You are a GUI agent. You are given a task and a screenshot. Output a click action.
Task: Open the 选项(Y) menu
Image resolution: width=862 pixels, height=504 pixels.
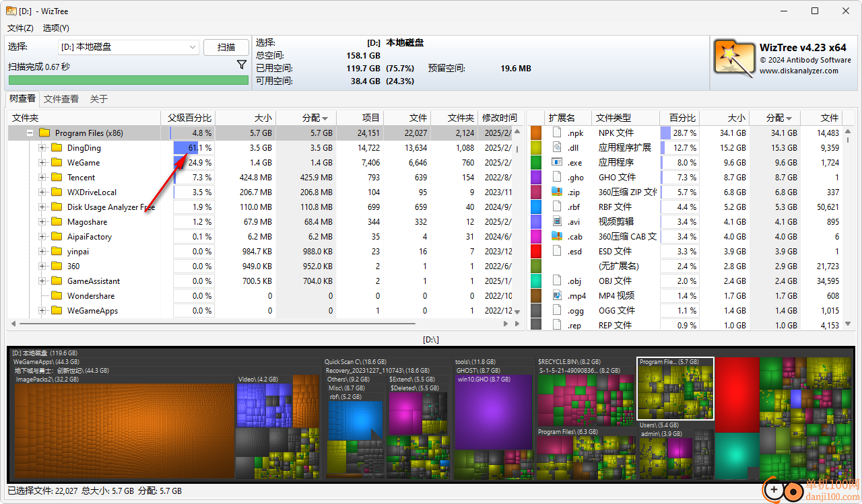coord(56,28)
